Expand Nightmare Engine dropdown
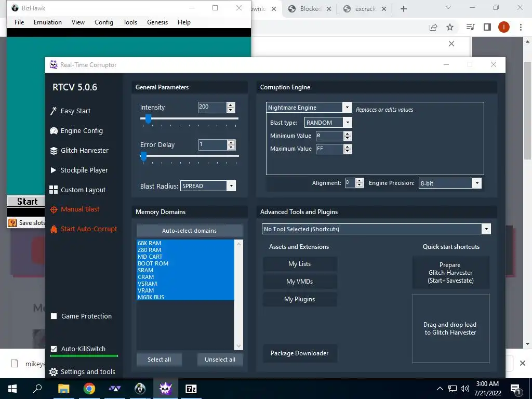This screenshot has height=399, width=532. tap(347, 108)
